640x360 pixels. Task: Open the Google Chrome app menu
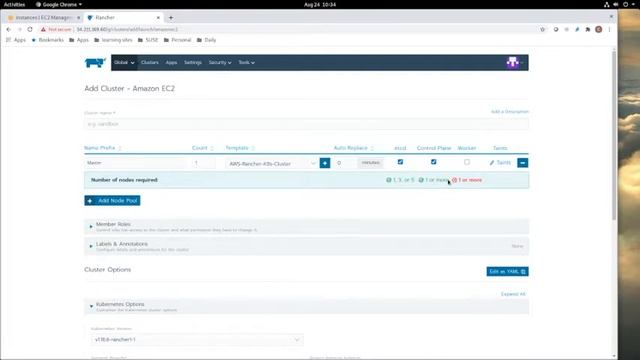tap(59, 4)
